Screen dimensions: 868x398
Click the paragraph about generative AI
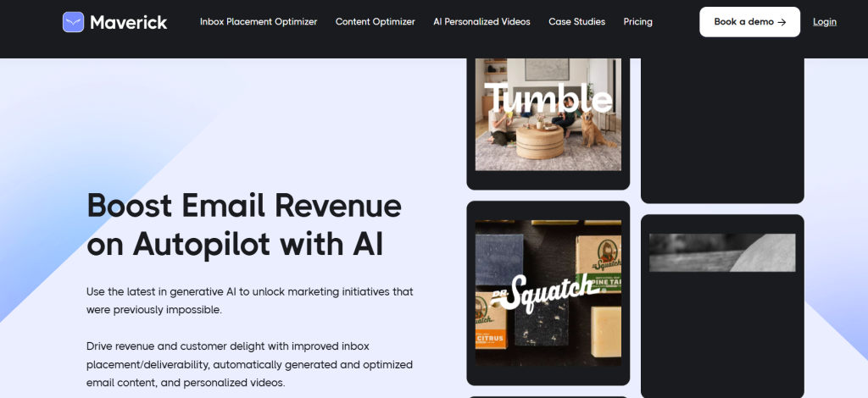point(250,301)
